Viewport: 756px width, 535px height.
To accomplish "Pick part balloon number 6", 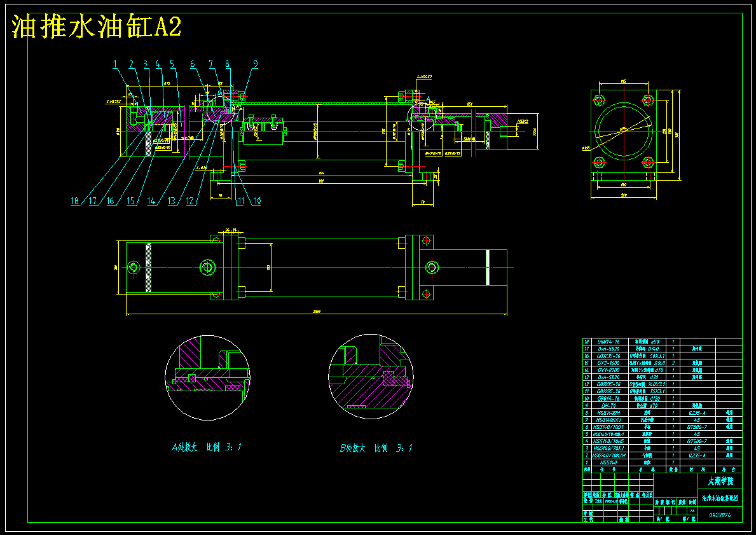I will tap(193, 64).
